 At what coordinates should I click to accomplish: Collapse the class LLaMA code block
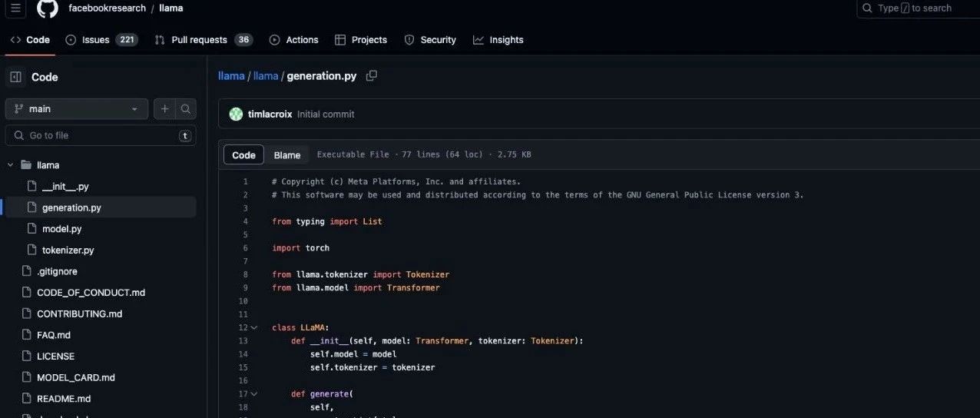(x=254, y=327)
